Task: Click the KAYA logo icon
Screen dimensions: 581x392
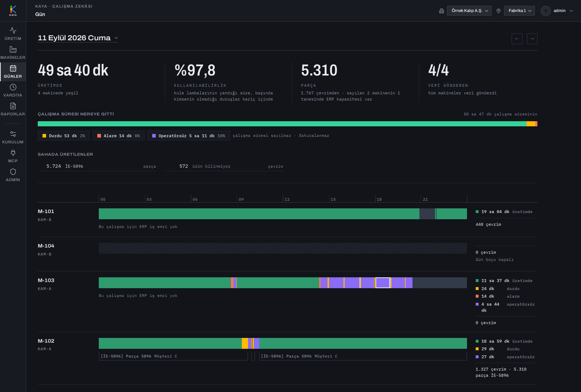Action: pos(13,11)
